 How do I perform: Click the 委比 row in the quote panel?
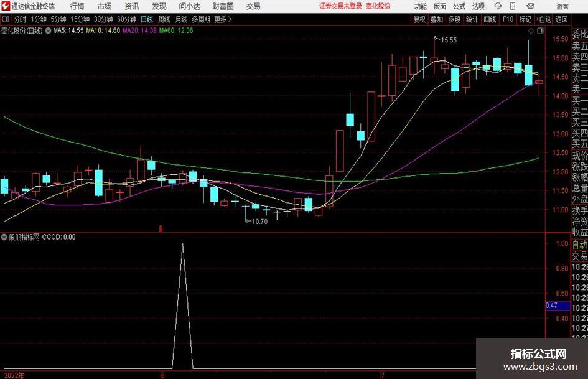click(x=580, y=34)
